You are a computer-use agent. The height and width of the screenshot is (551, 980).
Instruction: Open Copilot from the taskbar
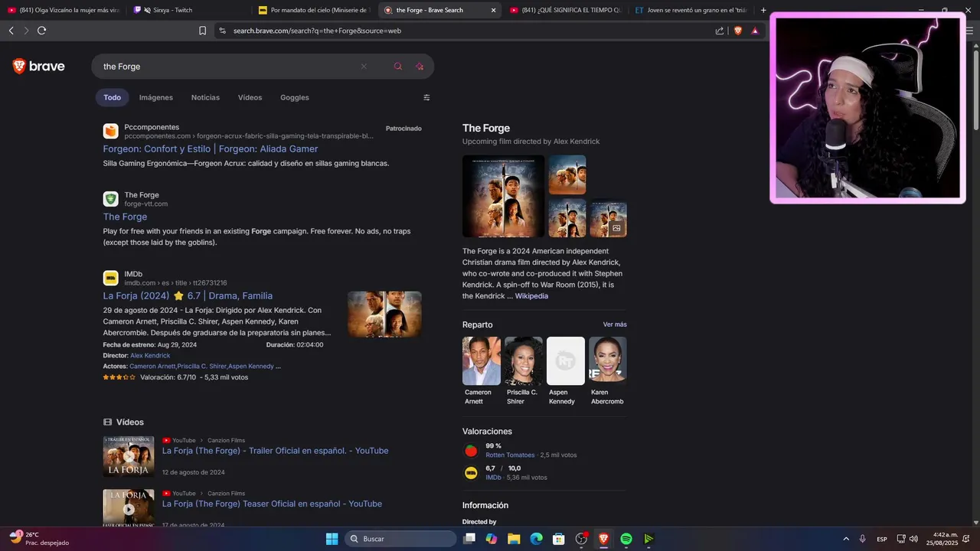pyautogui.click(x=492, y=539)
